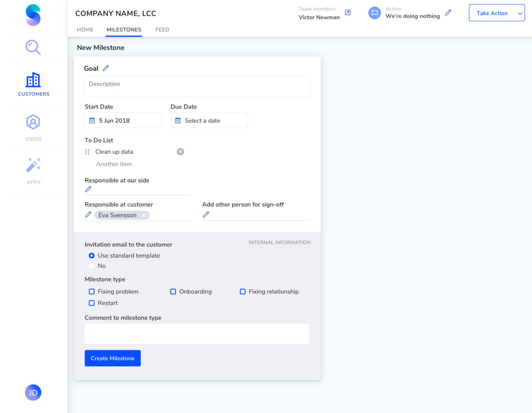
Task: Go to Apps via the magic wand icon
Action: 33,171
